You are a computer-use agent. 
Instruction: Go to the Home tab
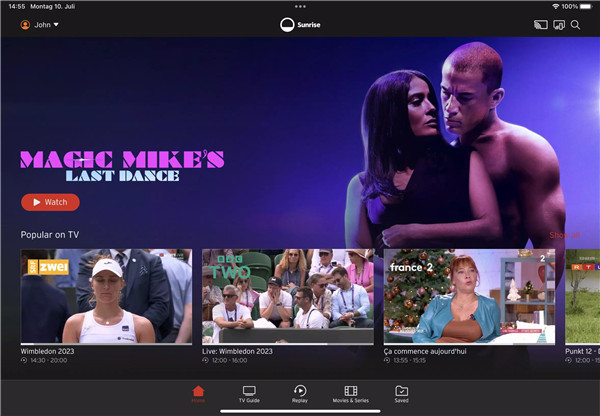tap(198, 393)
